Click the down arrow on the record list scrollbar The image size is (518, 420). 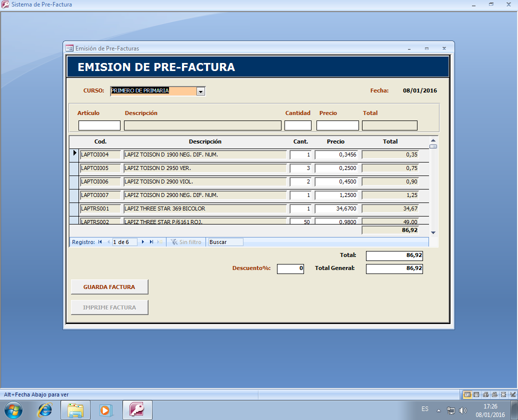pyautogui.click(x=433, y=232)
